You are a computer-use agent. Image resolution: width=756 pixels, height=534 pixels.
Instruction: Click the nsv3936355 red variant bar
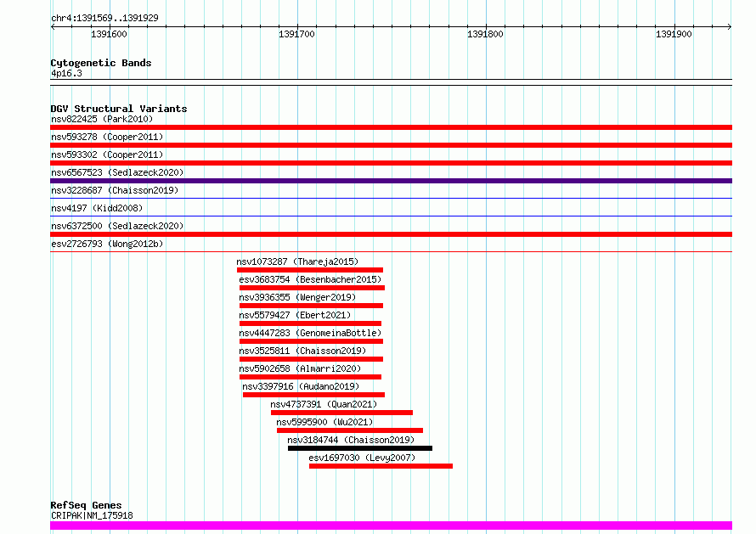(x=311, y=306)
